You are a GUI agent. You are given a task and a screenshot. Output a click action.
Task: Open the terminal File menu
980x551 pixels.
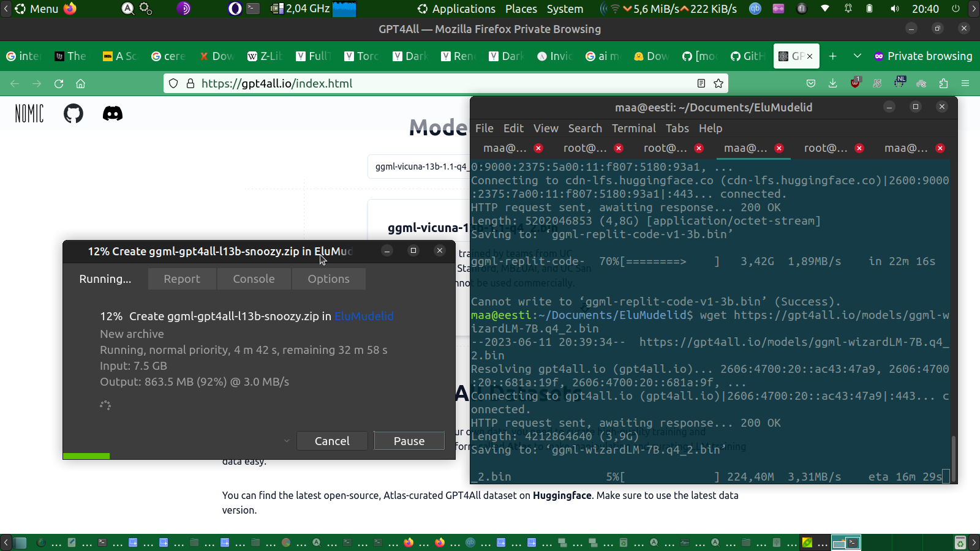(x=484, y=128)
